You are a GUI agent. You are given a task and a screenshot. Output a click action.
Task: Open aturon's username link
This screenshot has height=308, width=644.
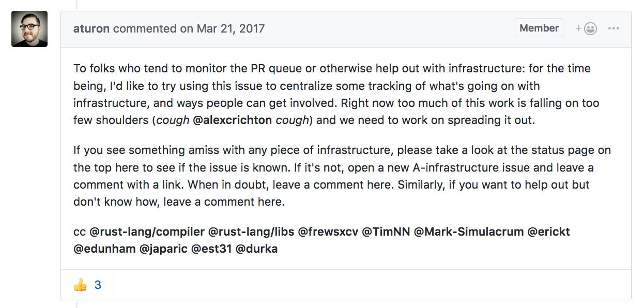click(91, 28)
